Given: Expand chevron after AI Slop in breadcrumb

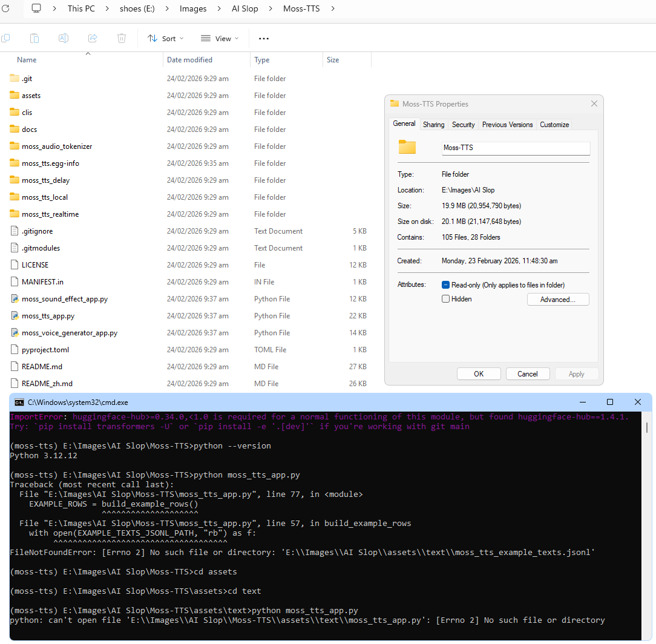Looking at the screenshot, I should point(271,8).
